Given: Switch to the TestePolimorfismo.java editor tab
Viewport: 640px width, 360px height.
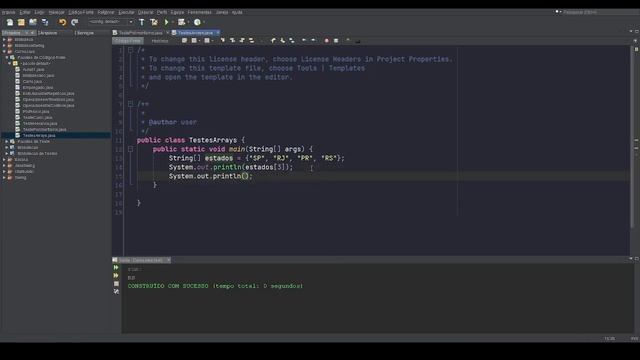Looking at the screenshot, I should (x=140, y=33).
